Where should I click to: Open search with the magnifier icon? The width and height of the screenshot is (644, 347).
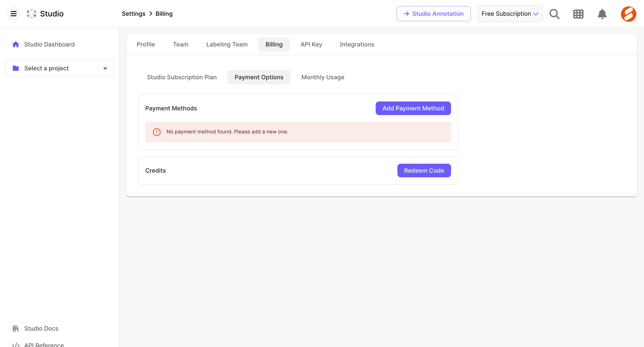[554, 14]
